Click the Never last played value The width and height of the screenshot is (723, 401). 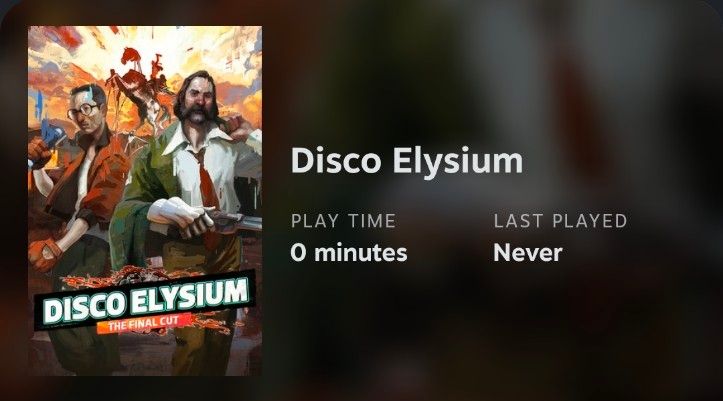(527, 253)
